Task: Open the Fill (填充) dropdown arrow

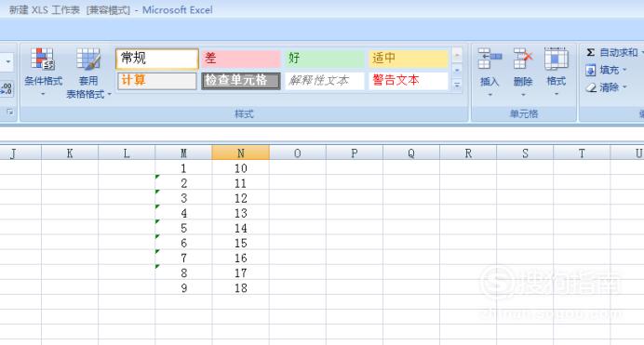Action: (x=624, y=70)
